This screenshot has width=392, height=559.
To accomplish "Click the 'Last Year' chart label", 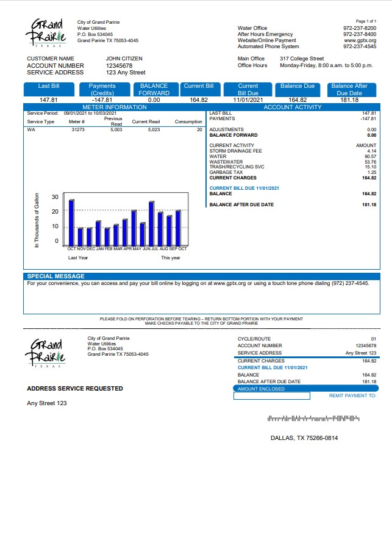I will [x=78, y=258].
